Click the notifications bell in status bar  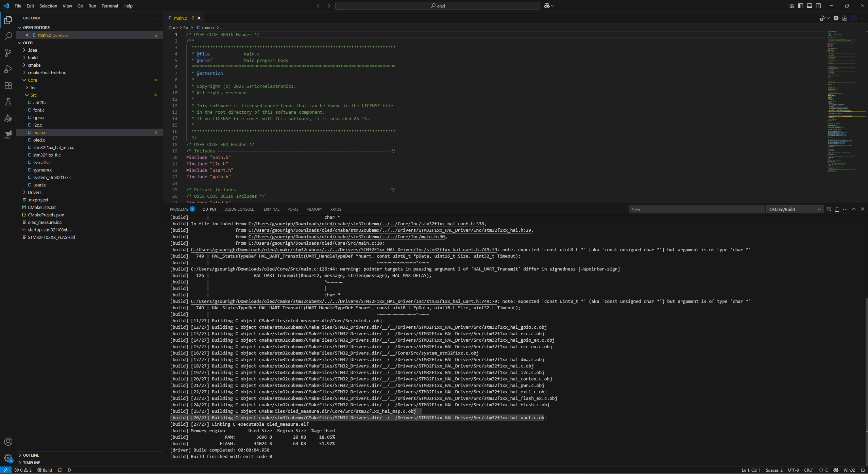click(863, 470)
